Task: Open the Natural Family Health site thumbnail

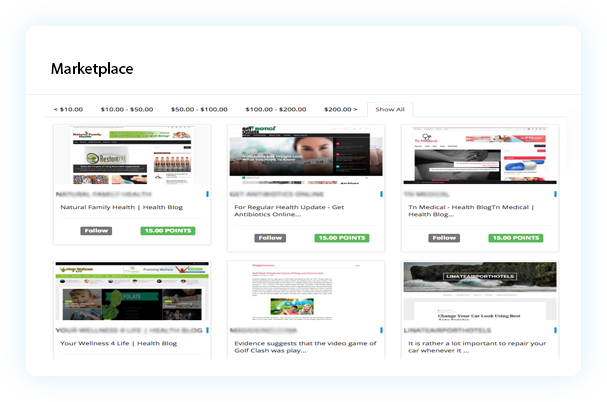Action: 132,155
